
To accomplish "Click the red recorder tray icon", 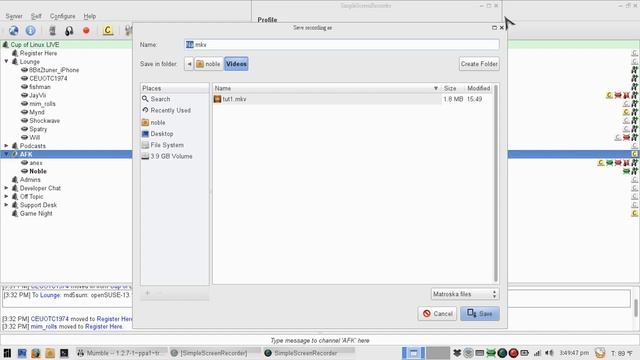I will (x=513, y=353).
